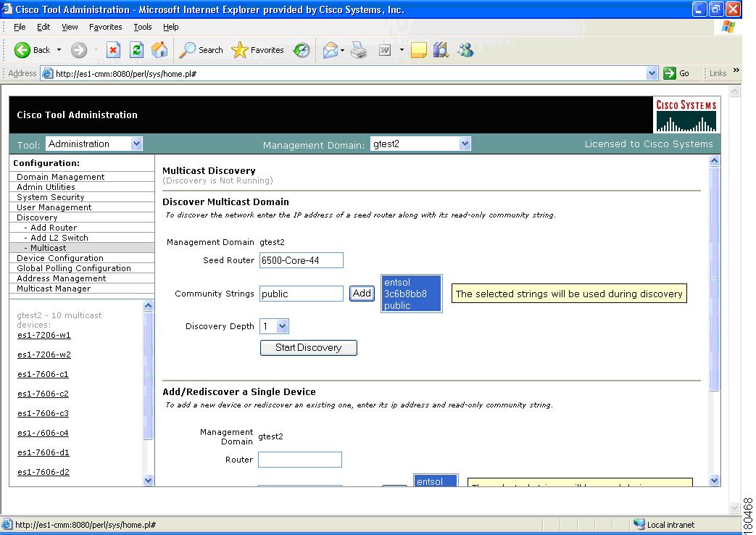The image size is (756, 535).
Task: Click the Seed Router input field
Action: pyautogui.click(x=302, y=260)
